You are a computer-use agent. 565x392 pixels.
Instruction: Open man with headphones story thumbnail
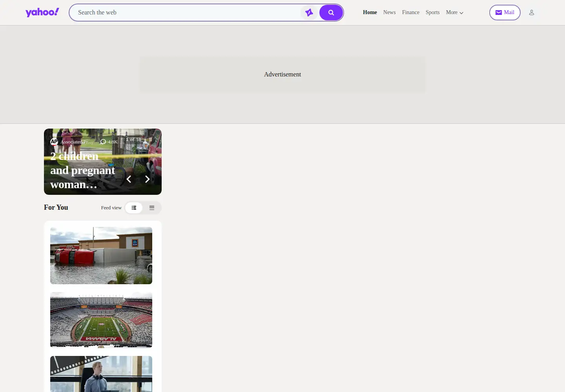pos(101,374)
